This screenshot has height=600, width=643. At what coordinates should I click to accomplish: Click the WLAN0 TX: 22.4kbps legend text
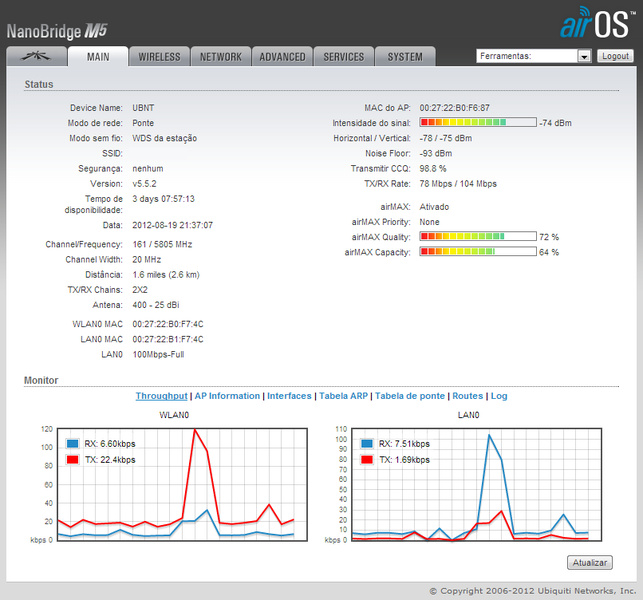(x=110, y=460)
